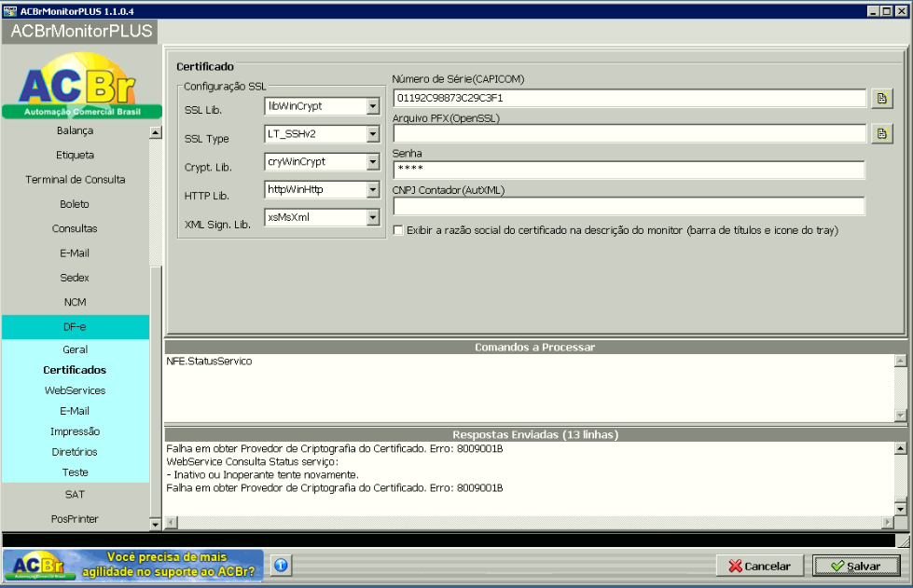
Task: Open the blue information icon button
Action: [x=281, y=565]
